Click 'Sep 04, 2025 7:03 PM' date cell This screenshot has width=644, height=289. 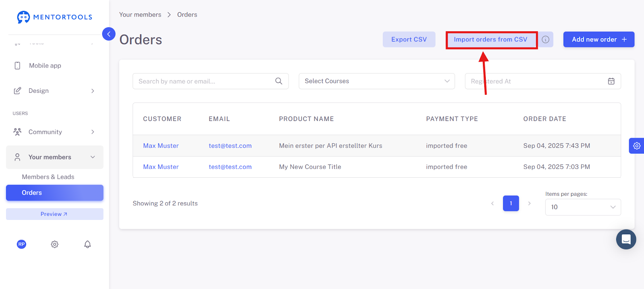(557, 167)
